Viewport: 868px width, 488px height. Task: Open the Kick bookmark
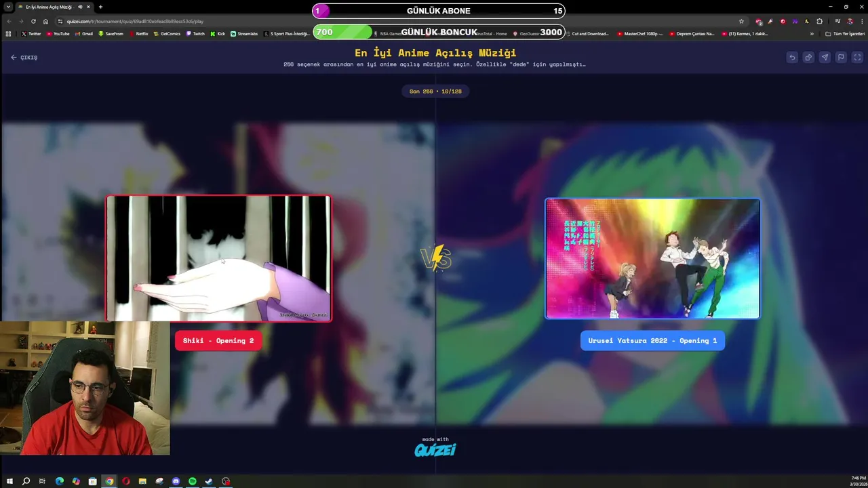pos(218,33)
